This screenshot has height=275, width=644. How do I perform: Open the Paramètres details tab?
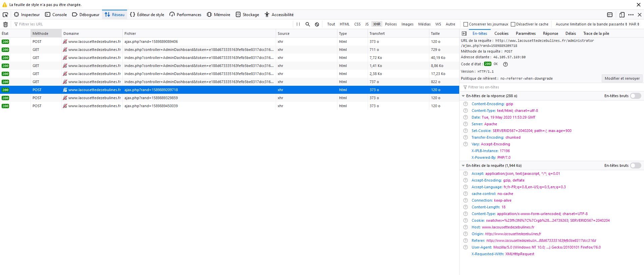(526, 33)
